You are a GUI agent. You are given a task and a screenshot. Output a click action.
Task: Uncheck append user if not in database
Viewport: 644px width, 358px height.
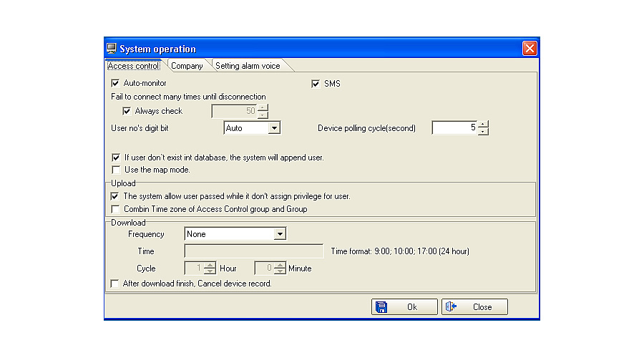(x=116, y=157)
